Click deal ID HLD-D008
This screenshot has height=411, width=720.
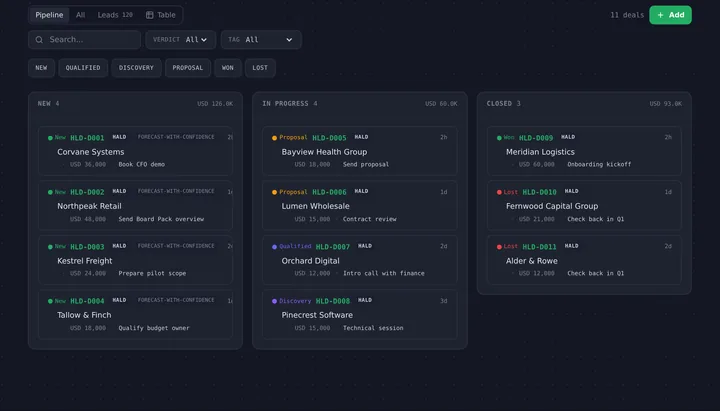[333, 301]
